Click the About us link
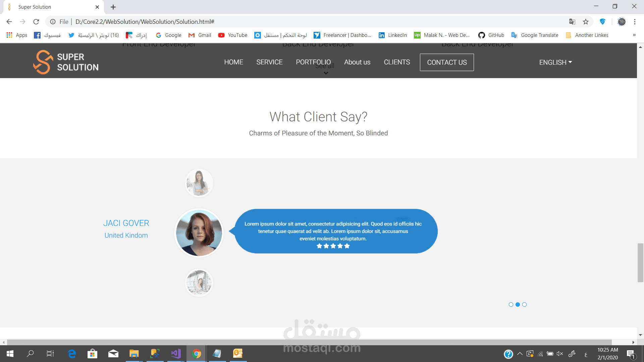 coord(357,62)
